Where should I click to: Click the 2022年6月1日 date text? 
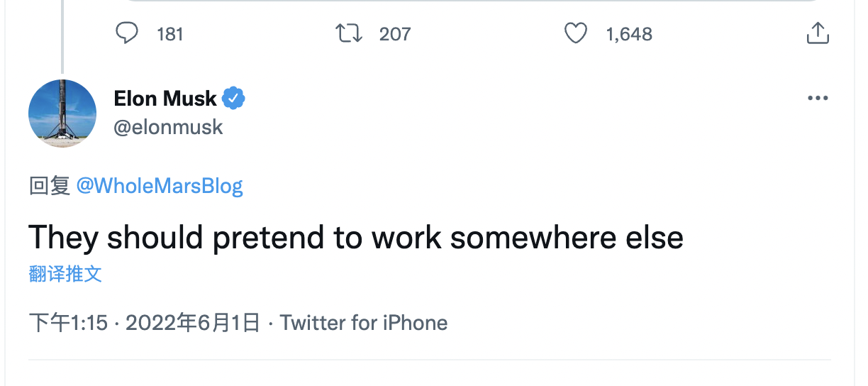coord(193,324)
